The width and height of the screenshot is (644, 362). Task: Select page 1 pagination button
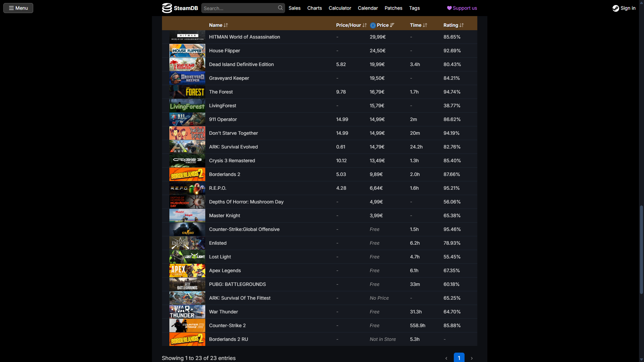(x=459, y=358)
